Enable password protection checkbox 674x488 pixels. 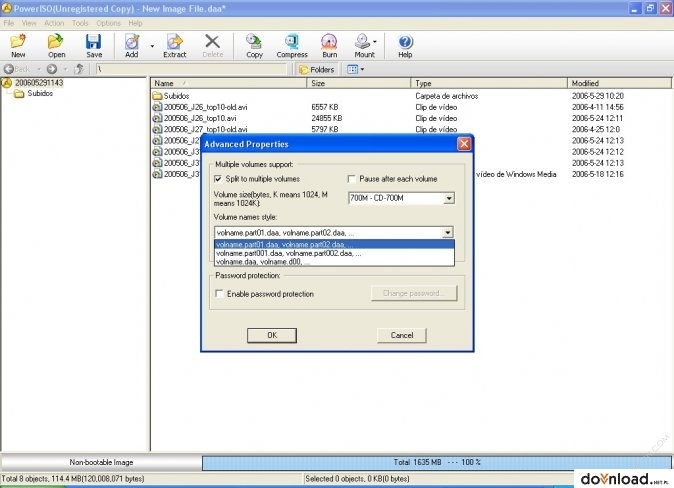tap(220, 294)
